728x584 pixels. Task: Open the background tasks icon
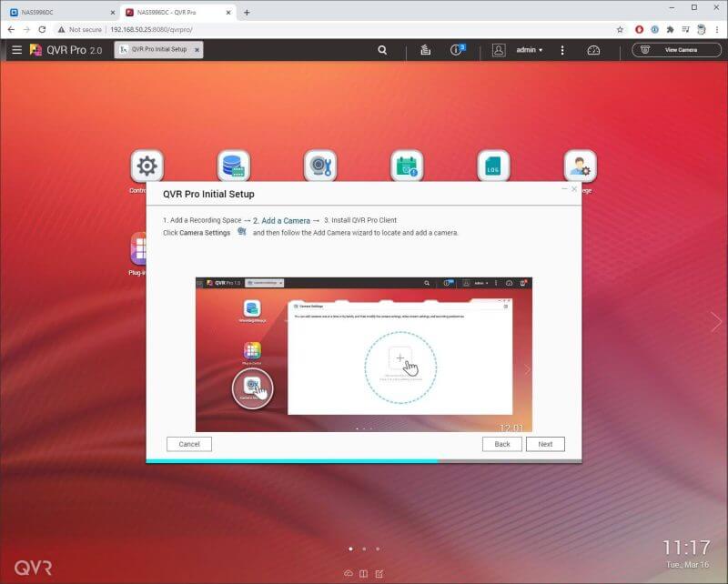[425, 50]
